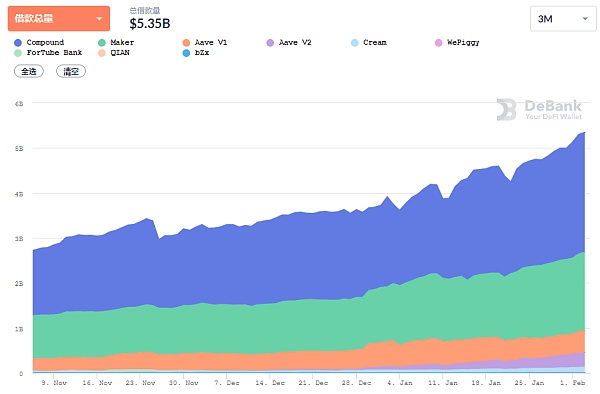The image size is (600, 394).
Task: Toggle the bZx legend dot
Action: 186,53
